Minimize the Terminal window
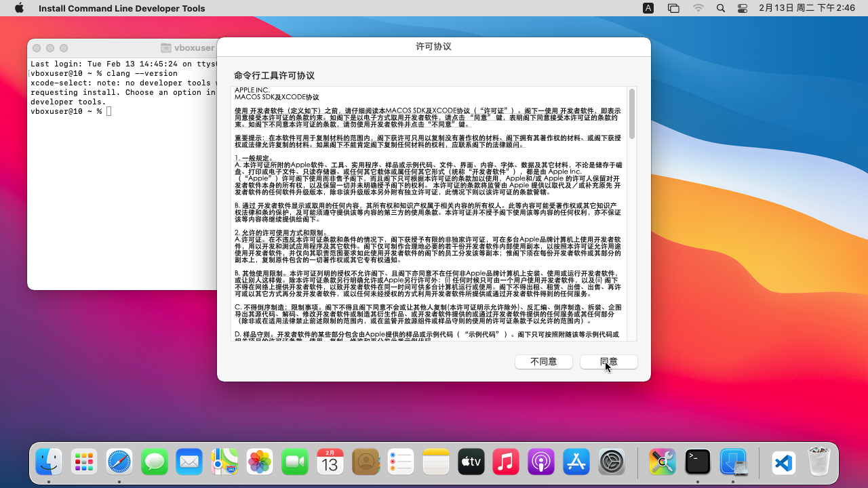Screen dimensions: 868x488 click(x=50, y=48)
